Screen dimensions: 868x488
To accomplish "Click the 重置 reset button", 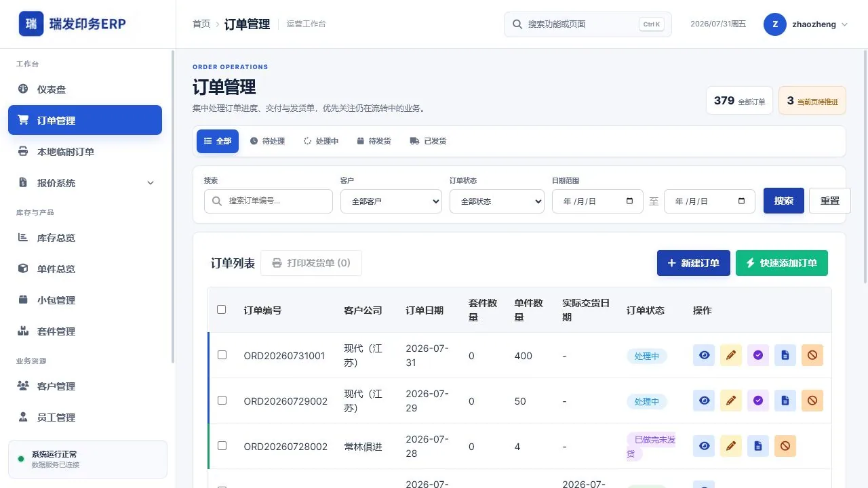I will point(830,201).
